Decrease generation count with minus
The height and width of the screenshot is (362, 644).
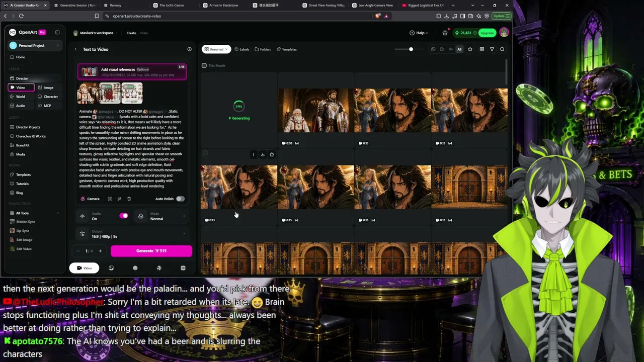click(x=78, y=251)
